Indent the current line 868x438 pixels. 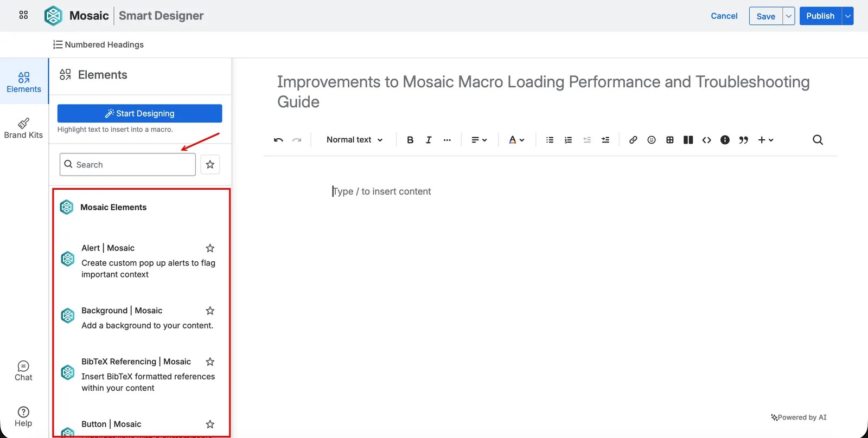[605, 140]
